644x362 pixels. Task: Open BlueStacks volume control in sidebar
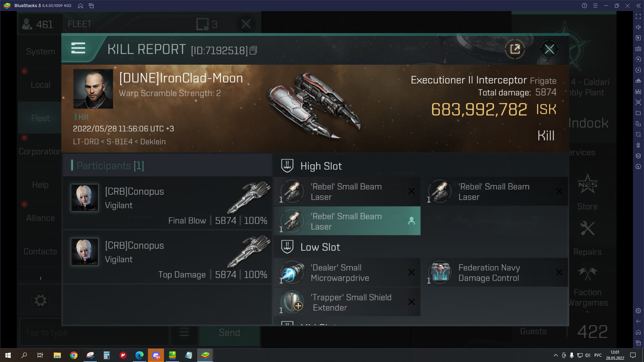[x=638, y=27]
